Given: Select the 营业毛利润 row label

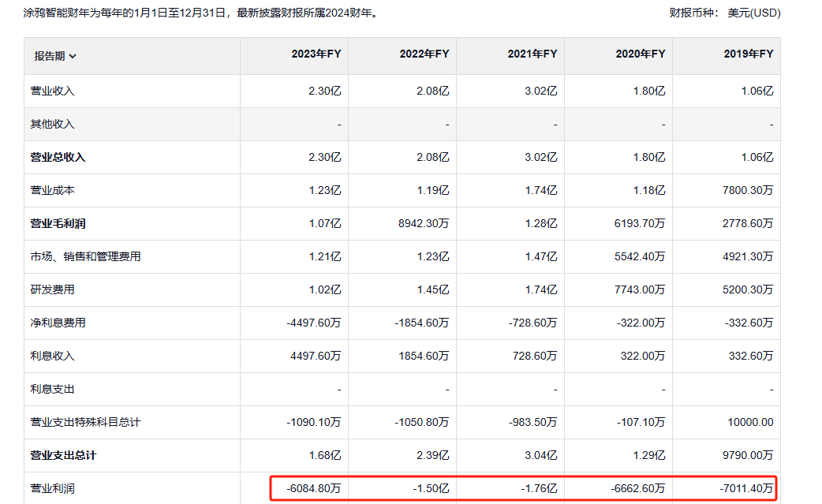Looking at the screenshot, I should coord(58,224).
